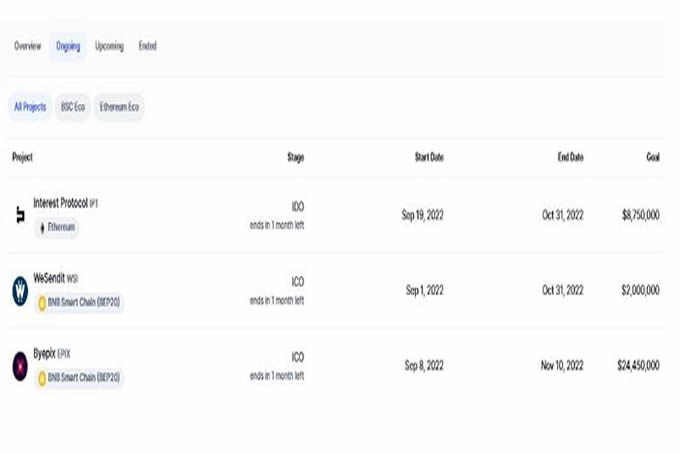Select the Ongoing tab
This screenshot has height=453, width=680.
[69, 46]
